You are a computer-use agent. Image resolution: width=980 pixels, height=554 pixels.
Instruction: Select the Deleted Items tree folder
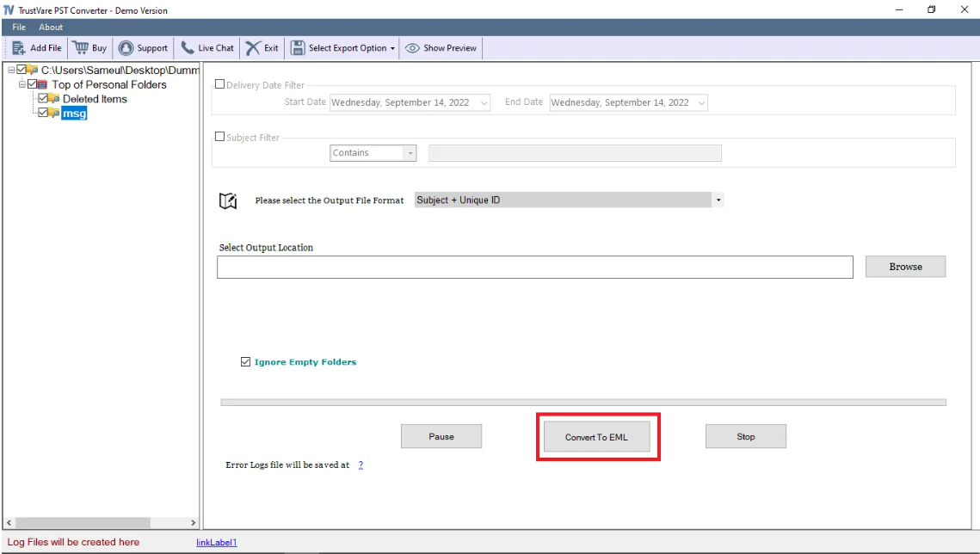95,99
